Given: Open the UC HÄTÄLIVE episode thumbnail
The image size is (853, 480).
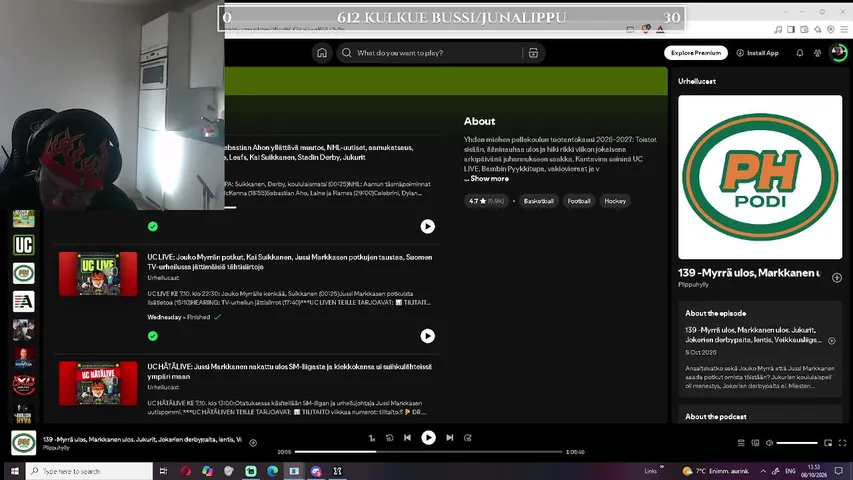Looking at the screenshot, I should tap(98, 383).
